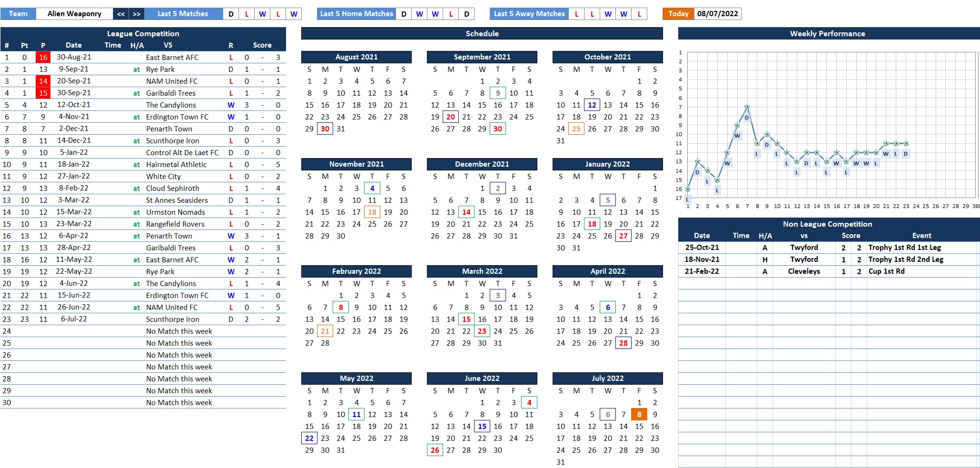
Task: Click the peak chart point at week 7
Action: 747,107
